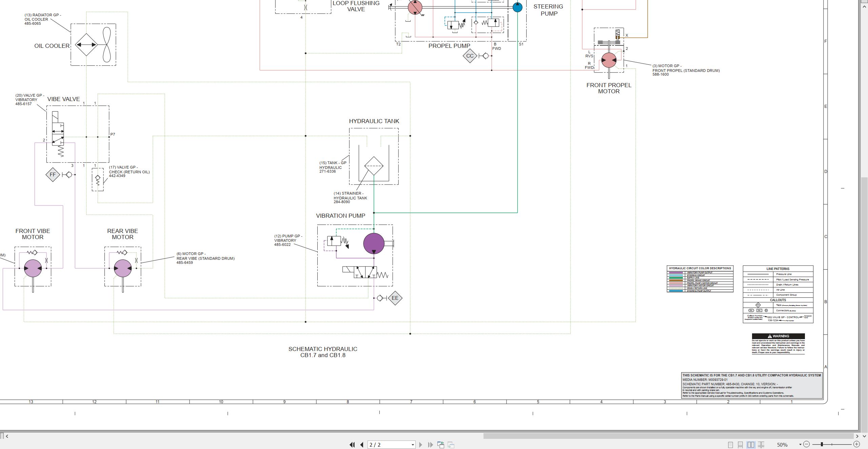Screen dimensions: 868x449
Task: Click the SCHEMATIC HYDRAULIC CB1.7 and CB1.8 title
Action: coord(323,352)
